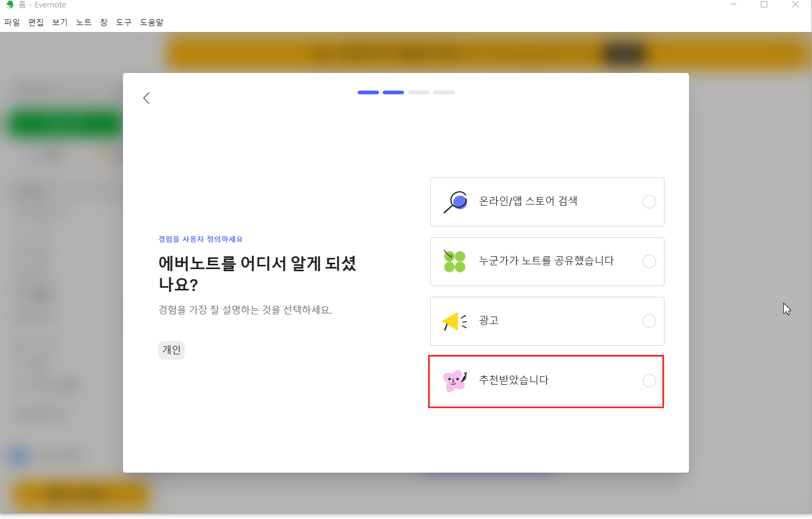Click the fourth gray progress step indicator
The width and height of the screenshot is (812, 519).
pyautogui.click(x=444, y=93)
